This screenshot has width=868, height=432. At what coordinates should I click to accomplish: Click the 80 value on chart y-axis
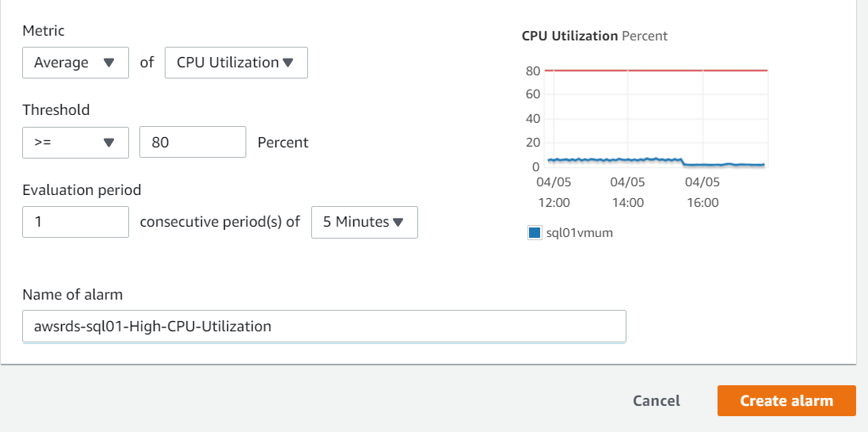(x=532, y=71)
